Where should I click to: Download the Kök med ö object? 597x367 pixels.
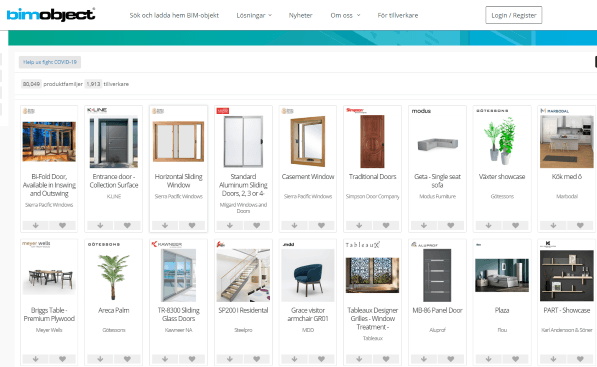click(x=553, y=225)
